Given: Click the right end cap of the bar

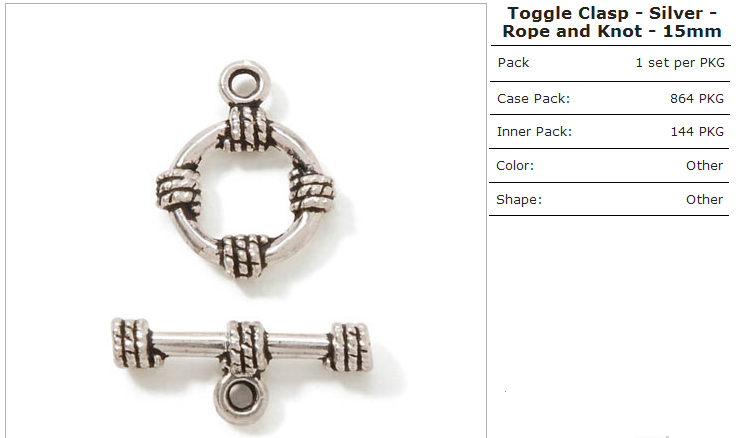Looking at the screenshot, I should click(x=351, y=347).
